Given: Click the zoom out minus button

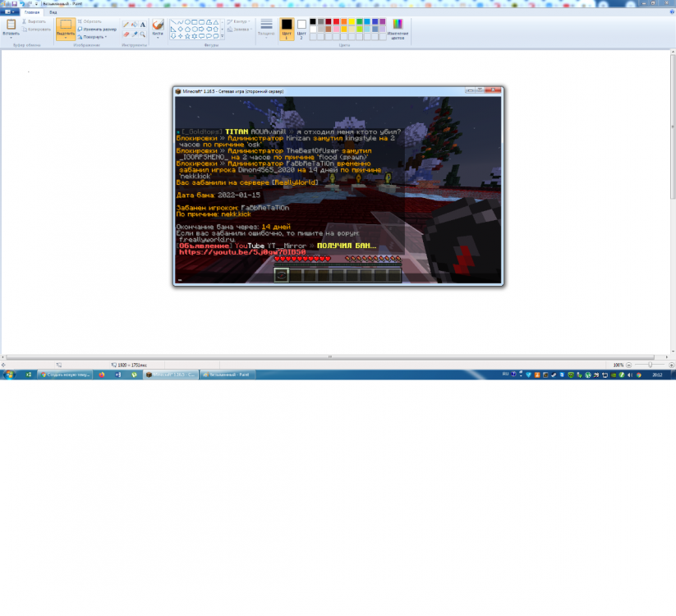Looking at the screenshot, I should point(629,365).
